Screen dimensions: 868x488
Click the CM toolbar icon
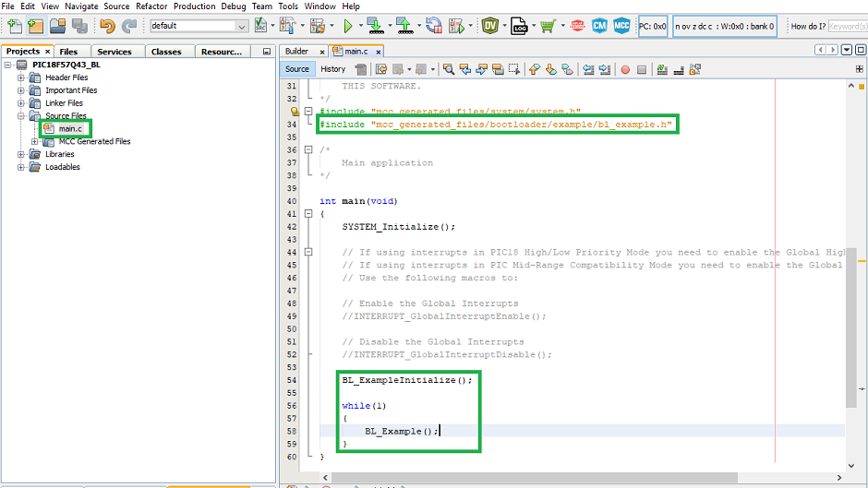pyautogui.click(x=600, y=26)
